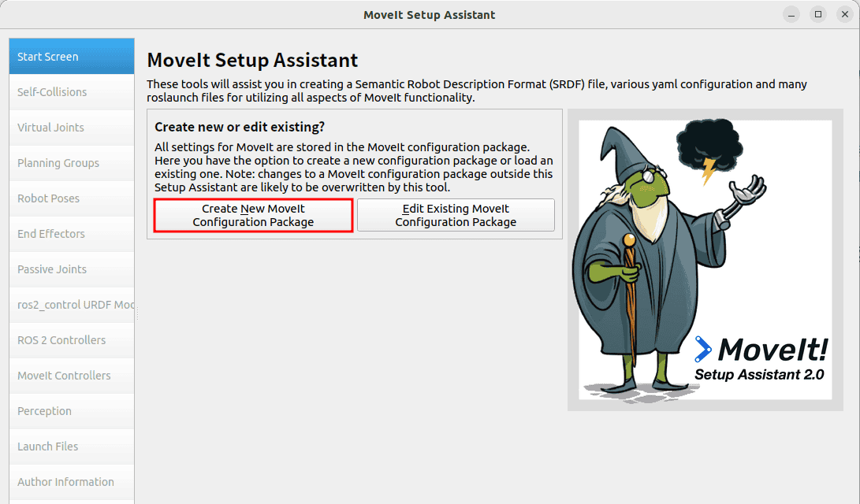Viewport: 860px width, 504px height.
Task: Open Planning Groups in sidebar
Action: coord(71,163)
